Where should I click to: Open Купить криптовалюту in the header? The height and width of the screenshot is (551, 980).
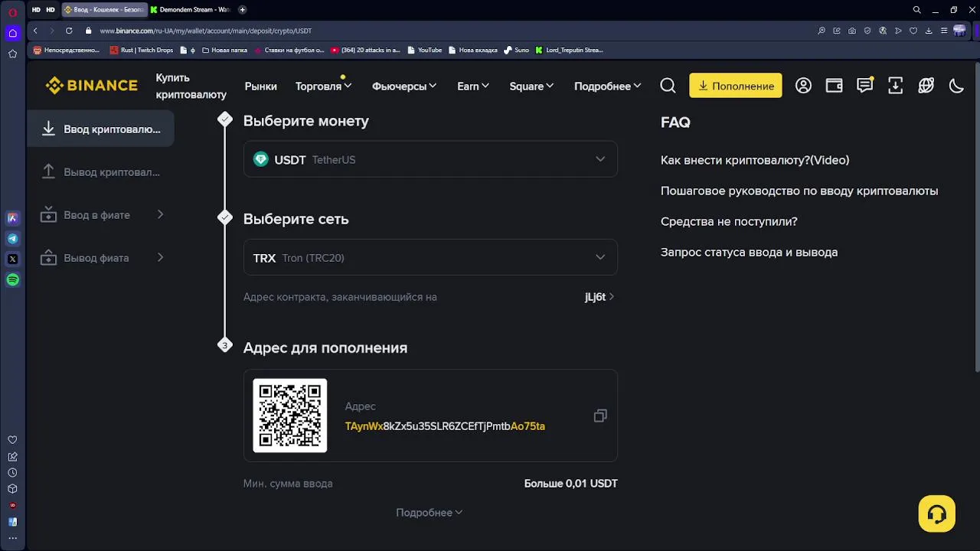coord(191,86)
